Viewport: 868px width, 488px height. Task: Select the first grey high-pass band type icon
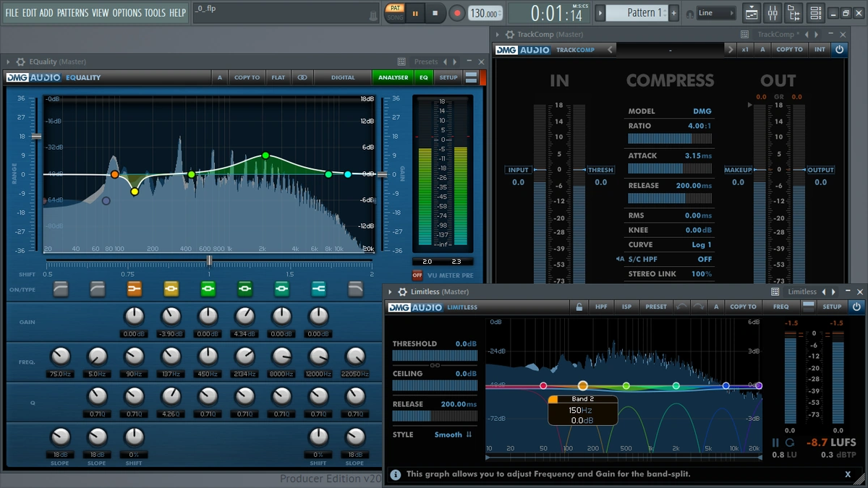61,289
